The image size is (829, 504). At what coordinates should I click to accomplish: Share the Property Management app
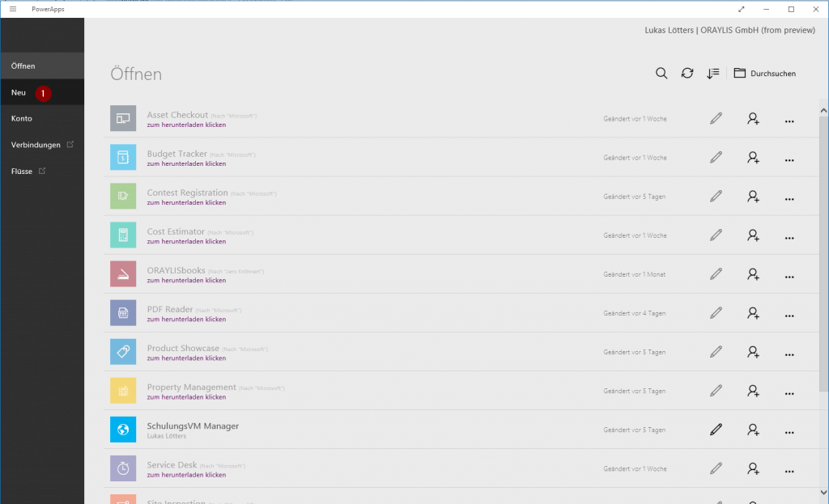754,391
